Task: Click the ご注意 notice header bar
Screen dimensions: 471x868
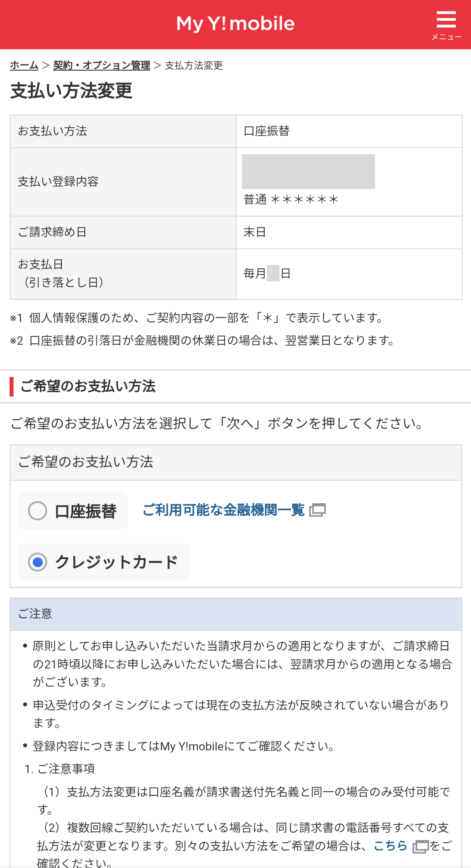Action: [235, 614]
